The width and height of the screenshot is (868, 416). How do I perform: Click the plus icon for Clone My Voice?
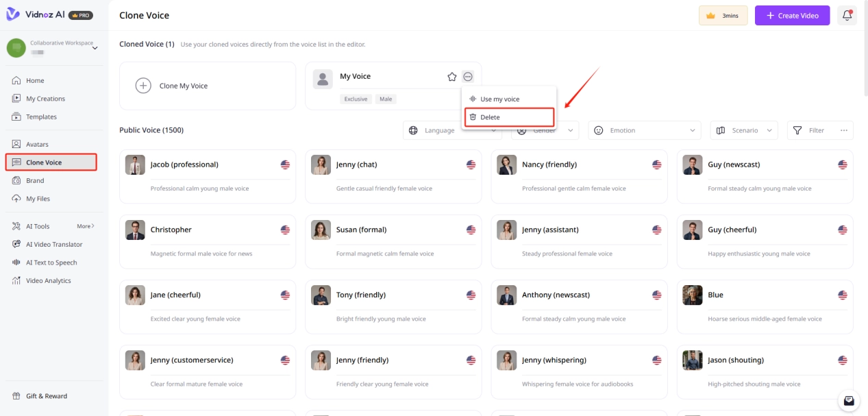tap(142, 86)
